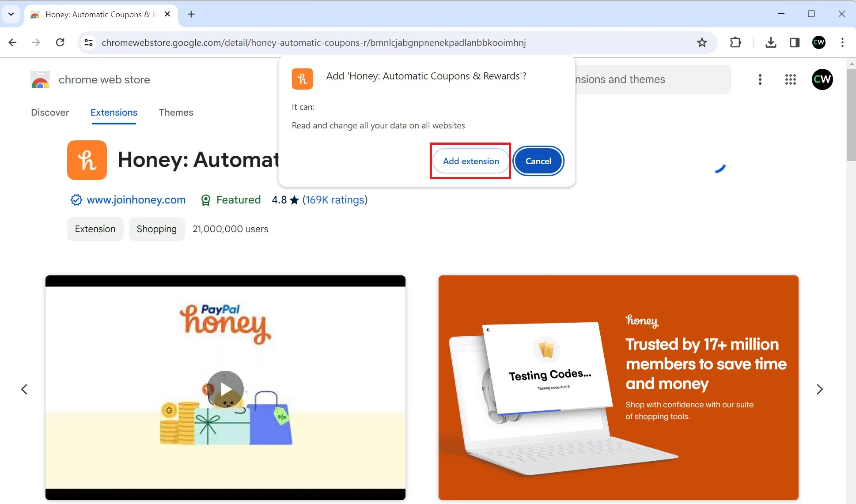Toggle the browser side panel icon
This screenshot has width=856, height=504.
coord(795,42)
